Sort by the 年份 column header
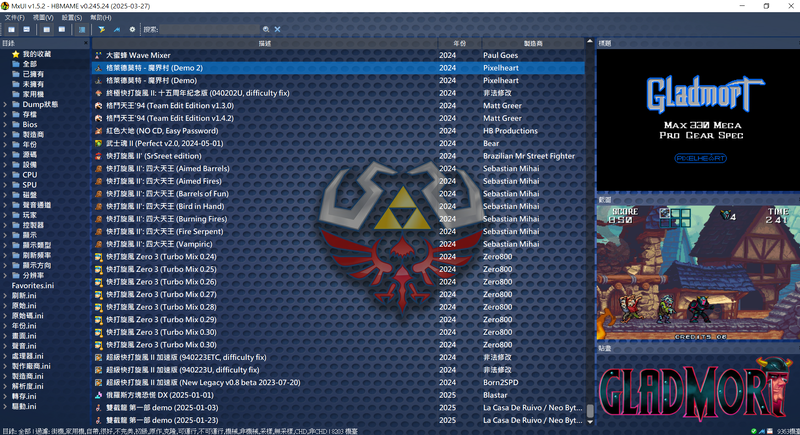The width and height of the screenshot is (800, 435). [x=460, y=43]
